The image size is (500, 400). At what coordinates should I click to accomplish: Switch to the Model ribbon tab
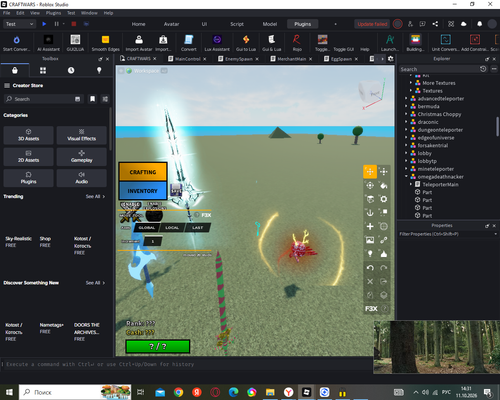270,24
